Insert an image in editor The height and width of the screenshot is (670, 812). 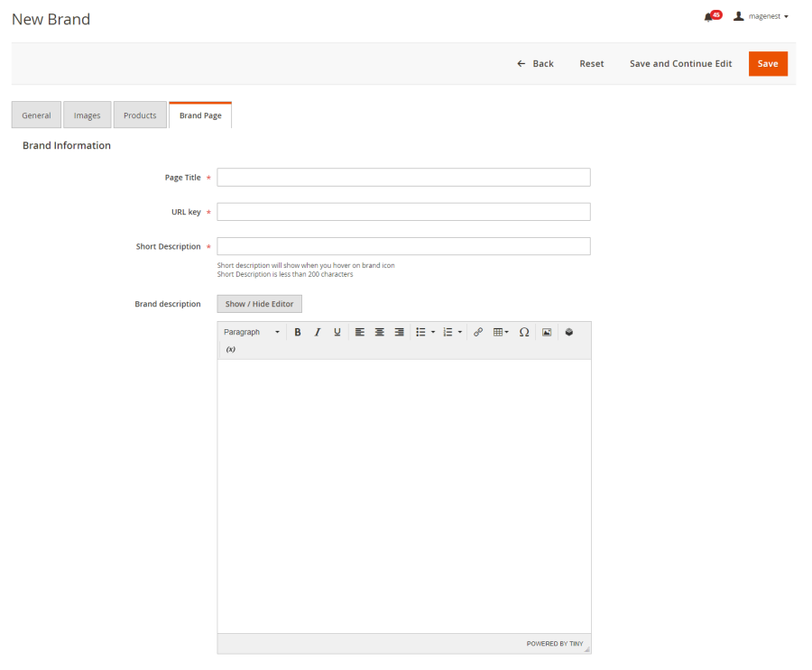click(x=547, y=333)
